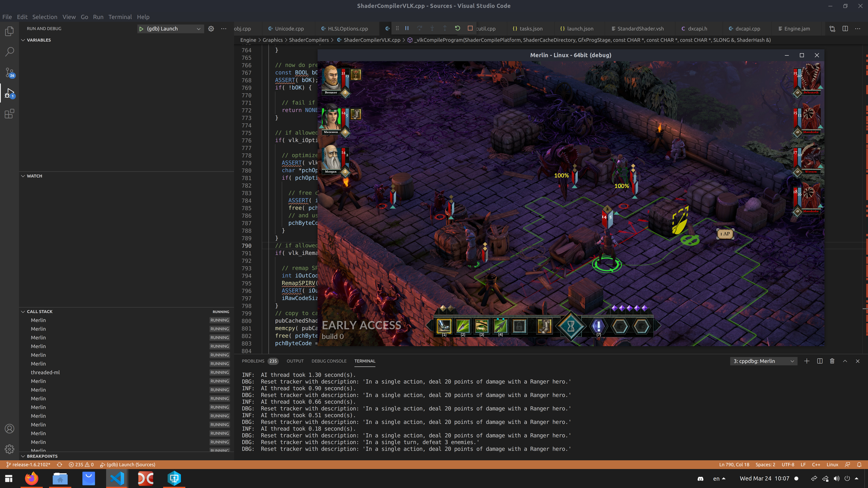Restart the debug session
Image resolution: width=868 pixels, height=488 pixels.
pyautogui.click(x=457, y=29)
